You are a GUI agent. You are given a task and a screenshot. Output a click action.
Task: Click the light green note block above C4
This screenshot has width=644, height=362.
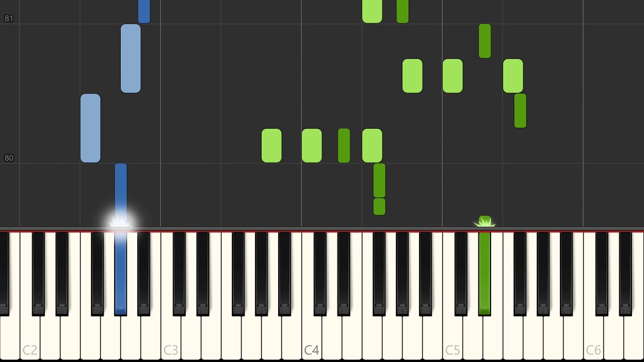[312, 146]
